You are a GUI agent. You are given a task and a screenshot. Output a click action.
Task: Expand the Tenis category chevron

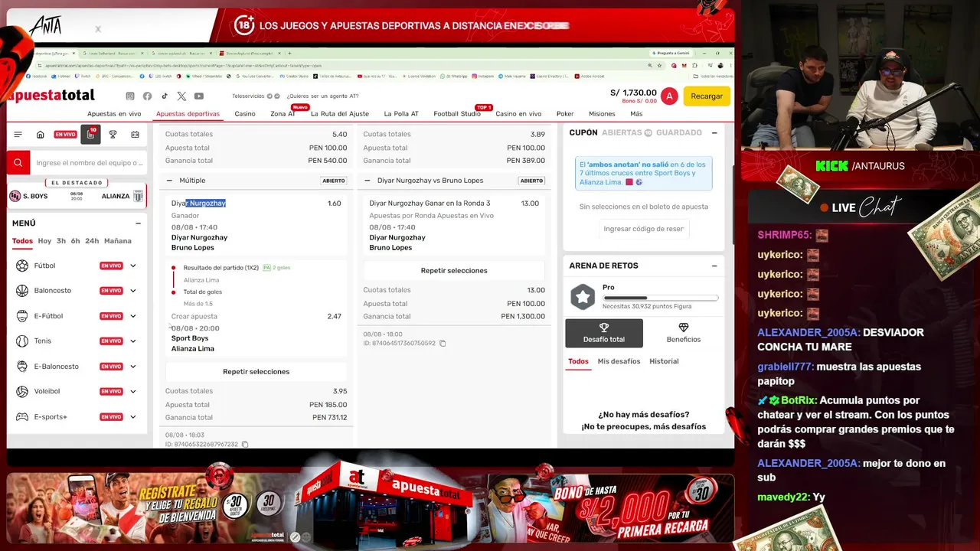click(133, 341)
